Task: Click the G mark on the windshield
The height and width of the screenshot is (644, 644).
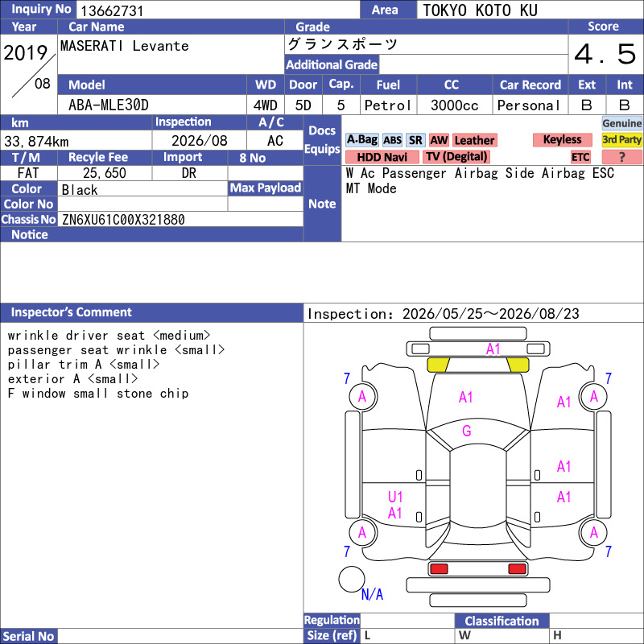Action: 467,431
